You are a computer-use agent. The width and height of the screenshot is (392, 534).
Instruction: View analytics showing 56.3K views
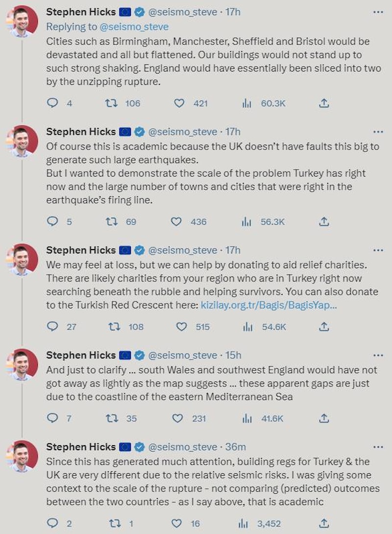coord(246,222)
